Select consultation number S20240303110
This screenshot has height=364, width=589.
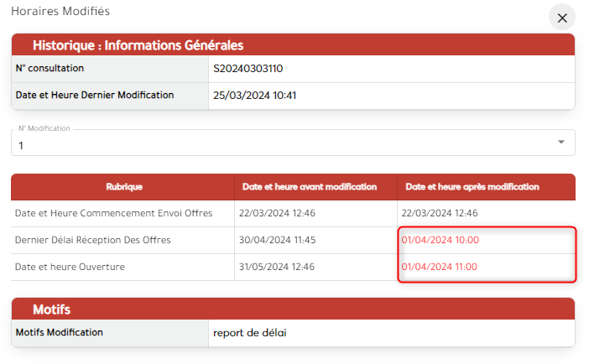coord(253,69)
